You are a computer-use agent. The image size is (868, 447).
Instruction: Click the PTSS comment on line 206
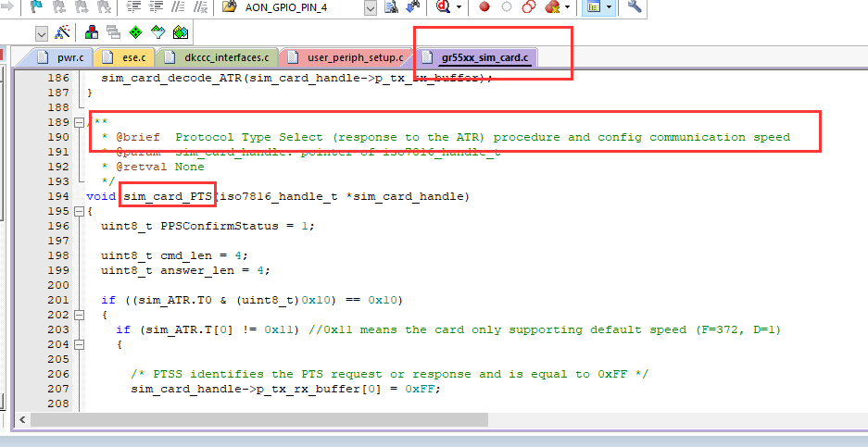390,374
